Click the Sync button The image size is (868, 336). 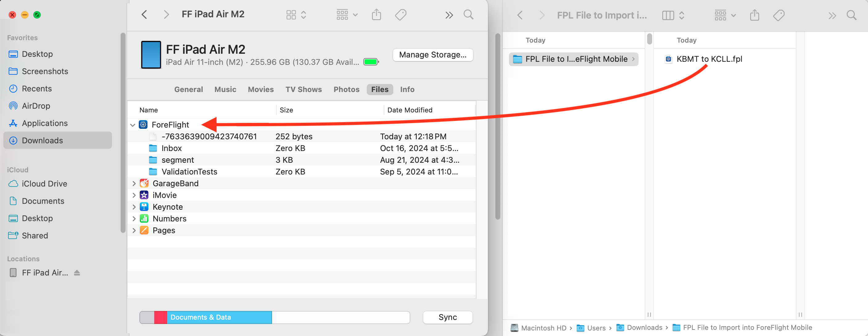click(x=448, y=317)
